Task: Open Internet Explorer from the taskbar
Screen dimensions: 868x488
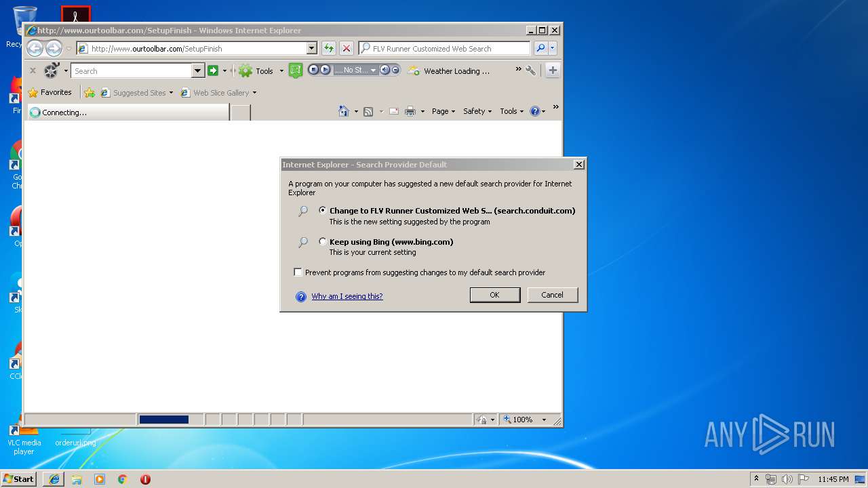Action: coord(54,479)
